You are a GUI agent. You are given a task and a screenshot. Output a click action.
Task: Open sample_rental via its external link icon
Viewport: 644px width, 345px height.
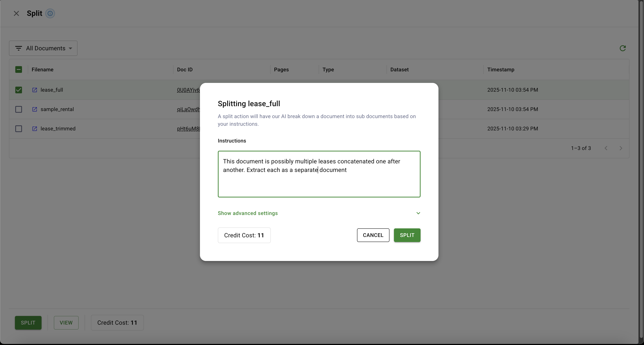click(35, 109)
